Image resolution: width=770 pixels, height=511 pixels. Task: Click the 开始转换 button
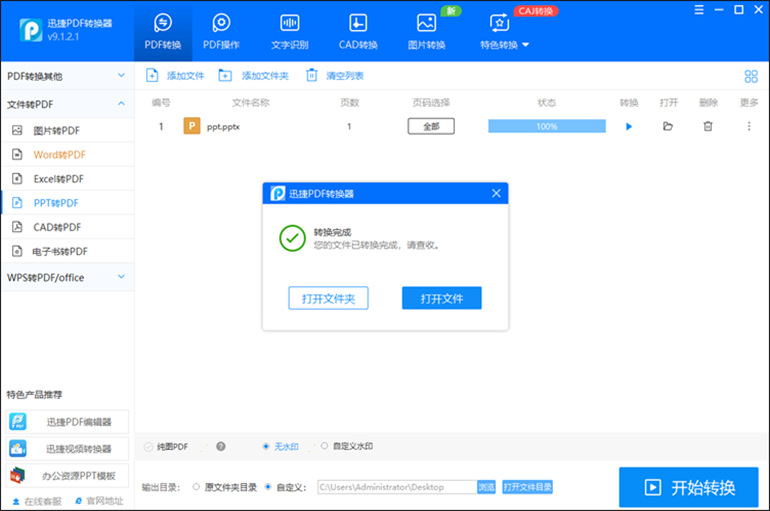[688, 487]
